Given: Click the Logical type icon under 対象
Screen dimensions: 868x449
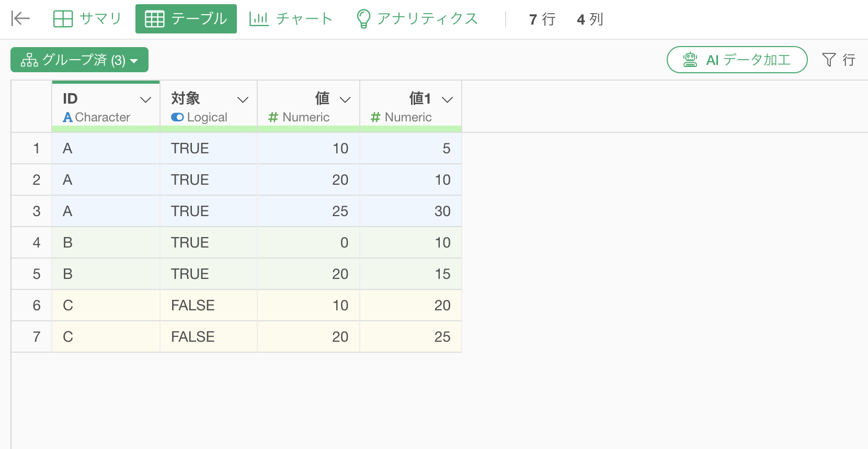Looking at the screenshot, I should click(x=177, y=118).
